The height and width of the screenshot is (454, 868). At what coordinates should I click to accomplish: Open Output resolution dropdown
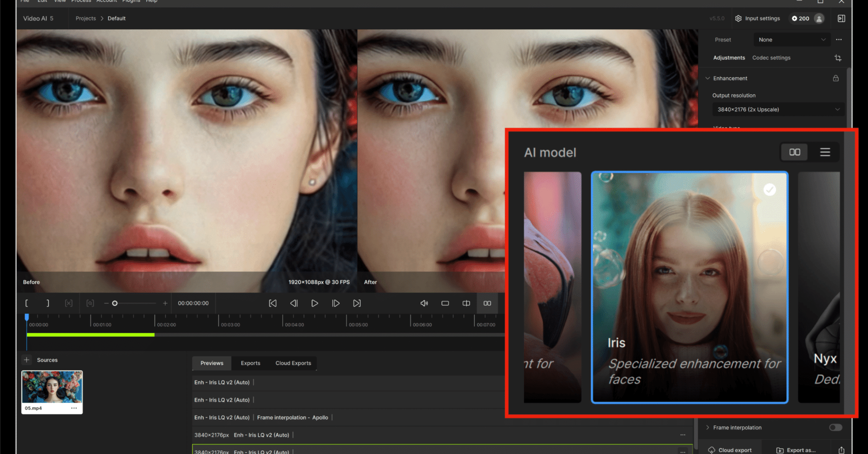pyautogui.click(x=778, y=109)
